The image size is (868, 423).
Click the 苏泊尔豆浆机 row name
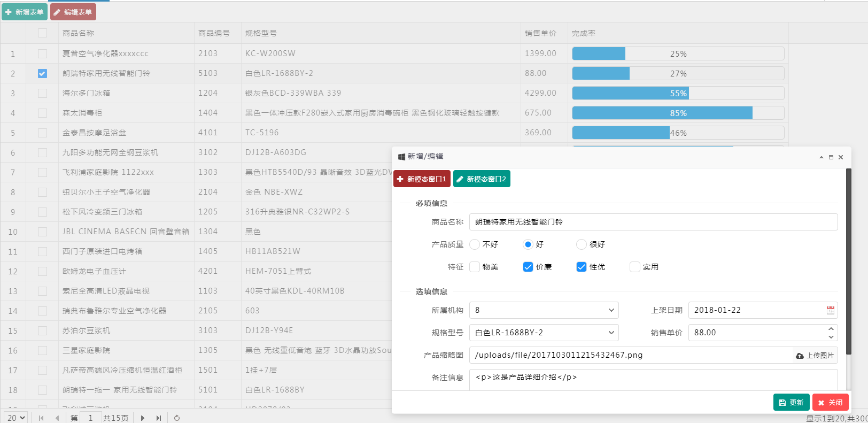pyautogui.click(x=86, y=330)
